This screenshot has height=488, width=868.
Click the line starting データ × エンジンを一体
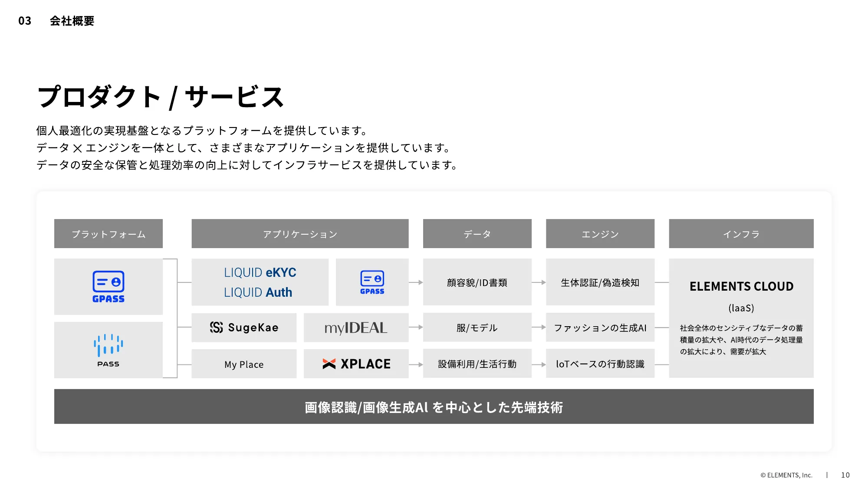(x=244, y=148)
